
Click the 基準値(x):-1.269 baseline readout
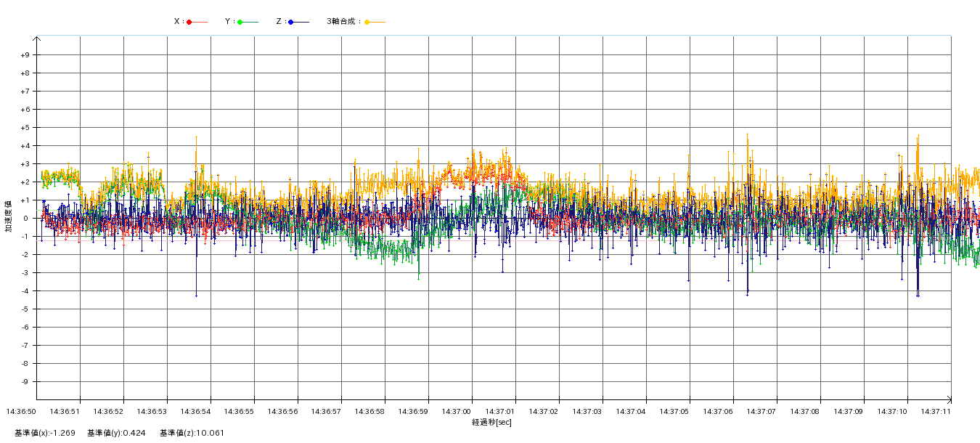tap(45, 434)
